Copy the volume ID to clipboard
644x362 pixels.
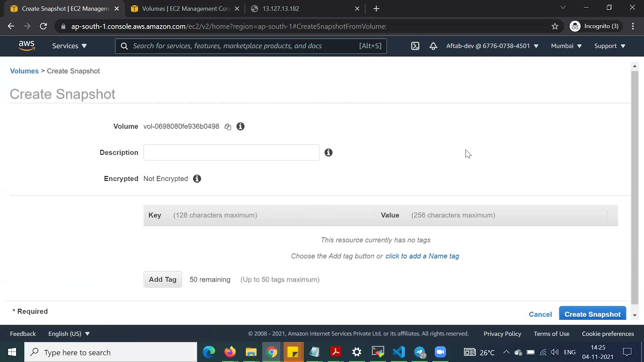click(x=228, y=127)
